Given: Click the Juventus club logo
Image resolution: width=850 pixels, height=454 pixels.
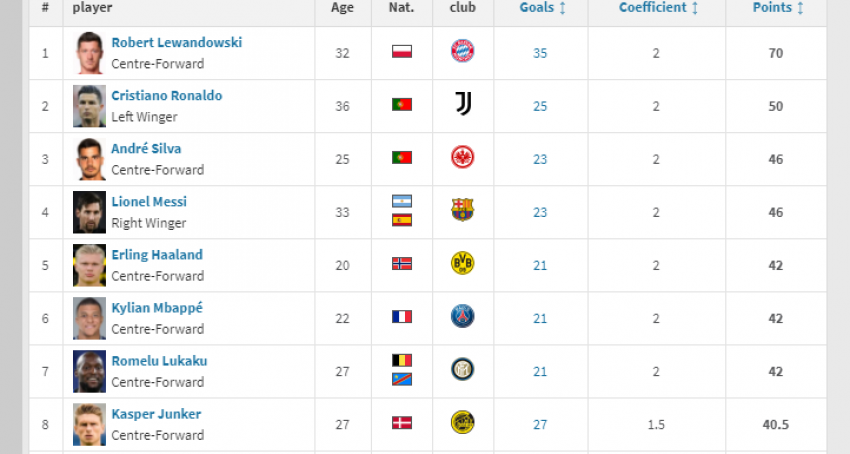Looking at the screenshot, I should (462, 105).
